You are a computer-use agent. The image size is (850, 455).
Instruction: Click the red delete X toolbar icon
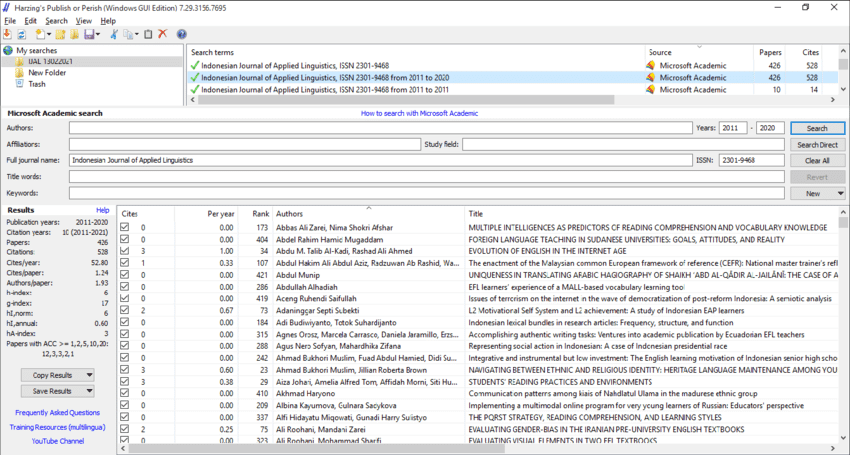pyautogui.click(x=162, y=34)
